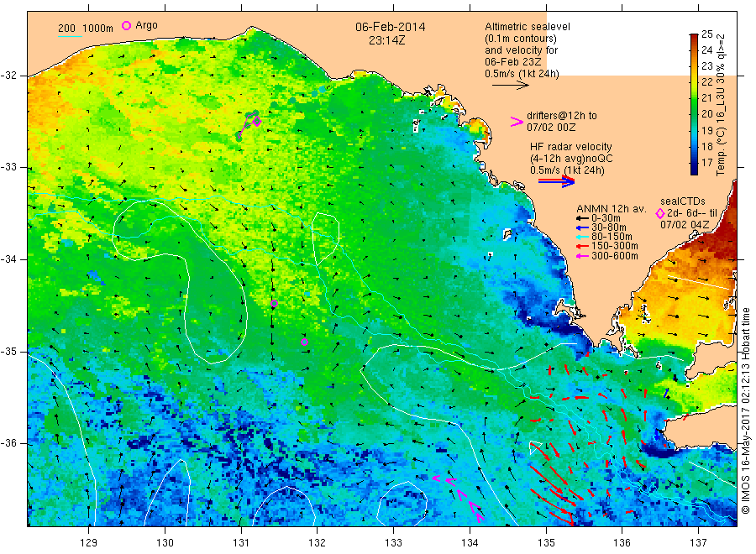756x554 pixels.
Task: Click the colorbar tick label 19
Action: pyautogui.click(x=706, y=131)
